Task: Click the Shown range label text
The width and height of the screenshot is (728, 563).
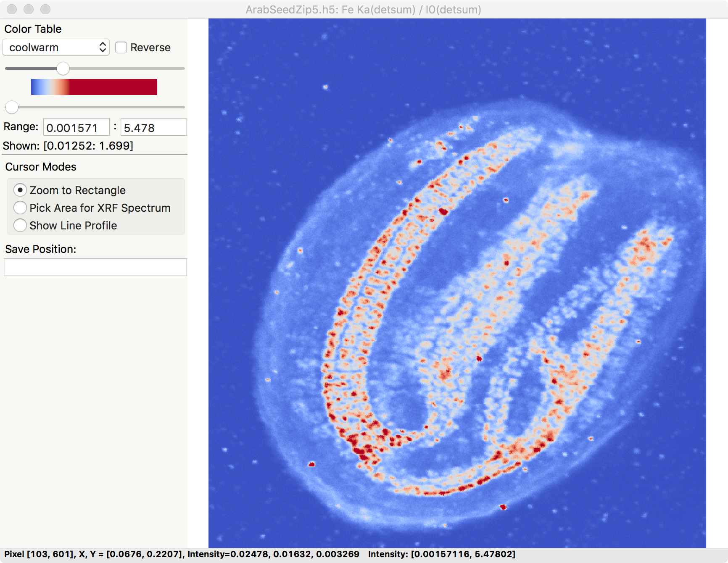Action: click(68, 146)
